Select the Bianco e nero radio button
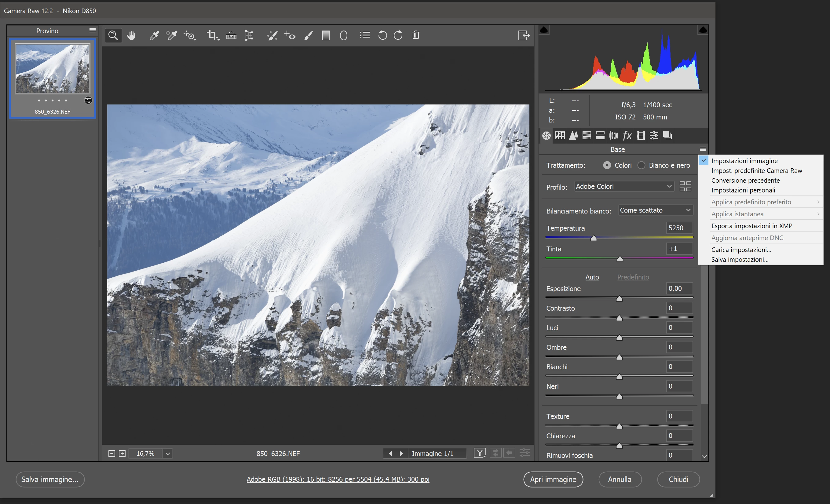The width and height of the screenshot is (830, 504). [642, 166]
